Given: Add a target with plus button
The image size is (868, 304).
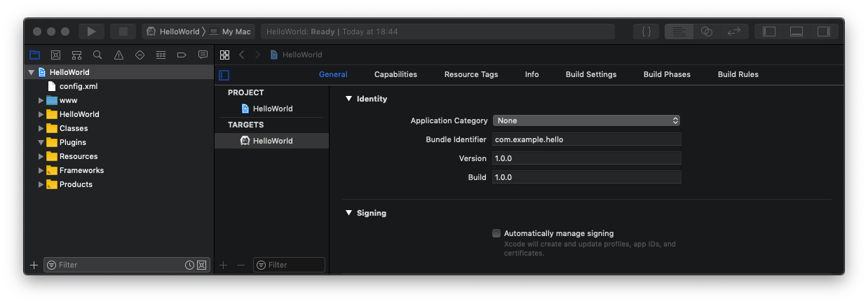Looking at the screenshot, I should pos(224,265).
